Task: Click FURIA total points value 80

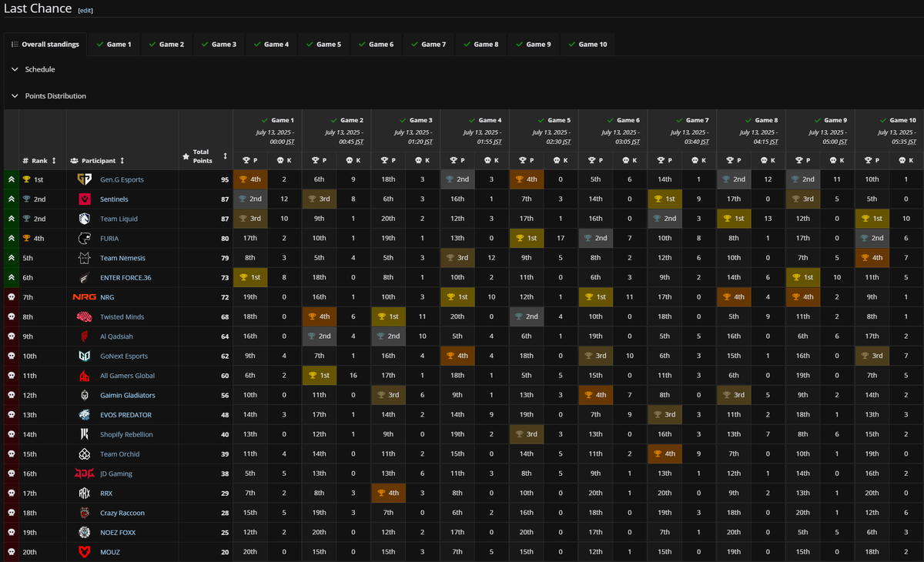Action: (x=226, y=239)
